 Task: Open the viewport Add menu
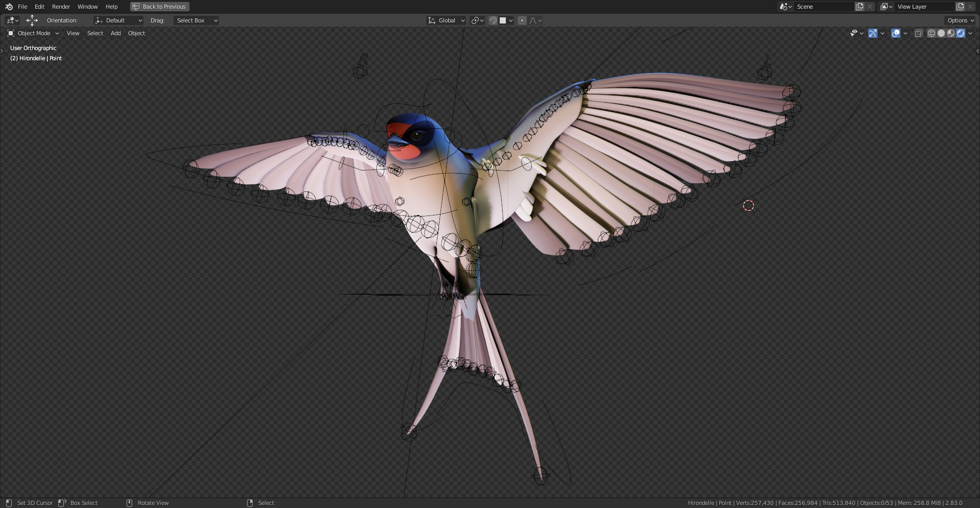(116, 33)
